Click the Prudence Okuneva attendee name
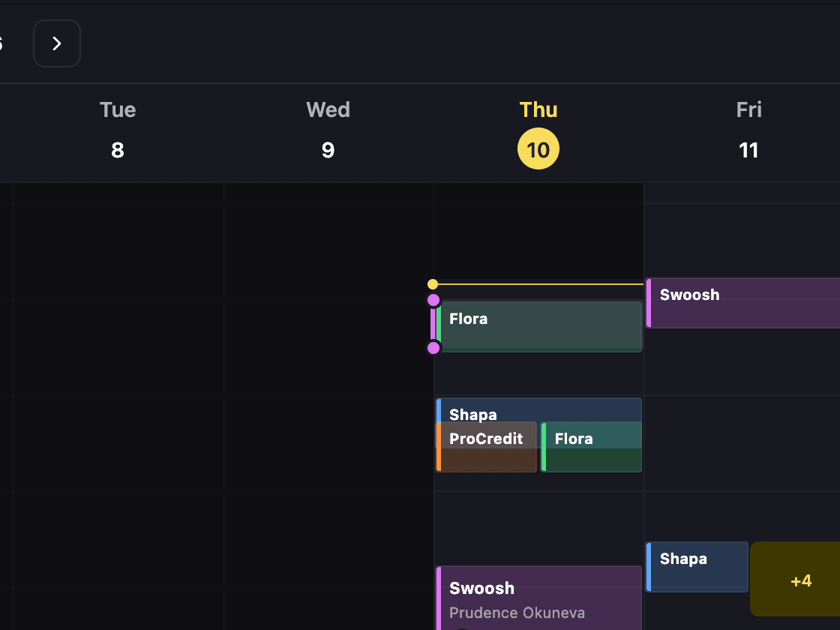 pyautogui.click(x=517, y=613)
